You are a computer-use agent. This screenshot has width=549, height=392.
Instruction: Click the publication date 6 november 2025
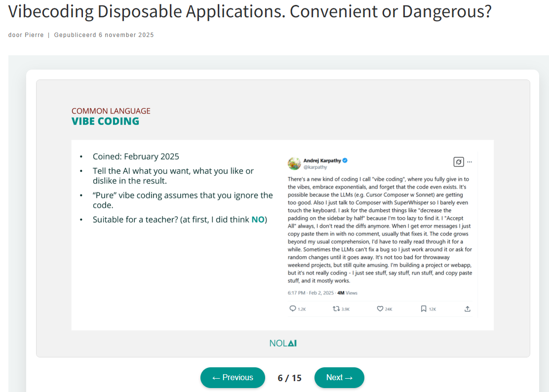[x=126, y=35]
